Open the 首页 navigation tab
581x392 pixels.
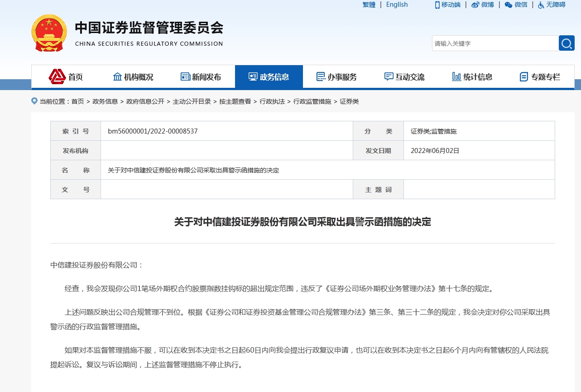point(65,77)
